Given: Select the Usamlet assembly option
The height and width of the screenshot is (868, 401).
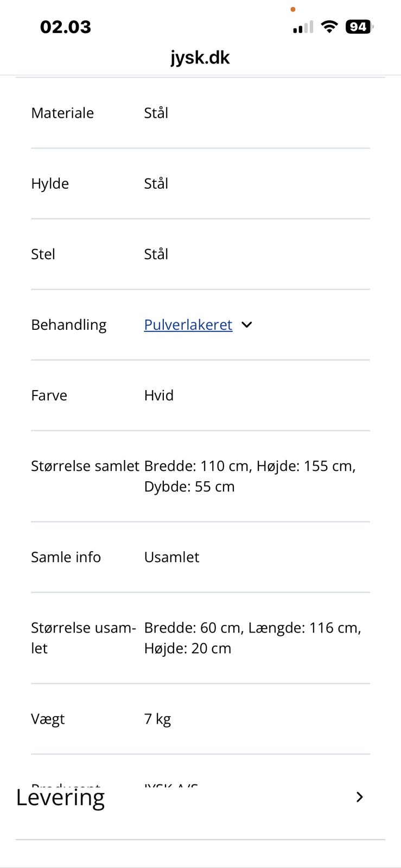Looking at the screenshot, I should [171, 557].
